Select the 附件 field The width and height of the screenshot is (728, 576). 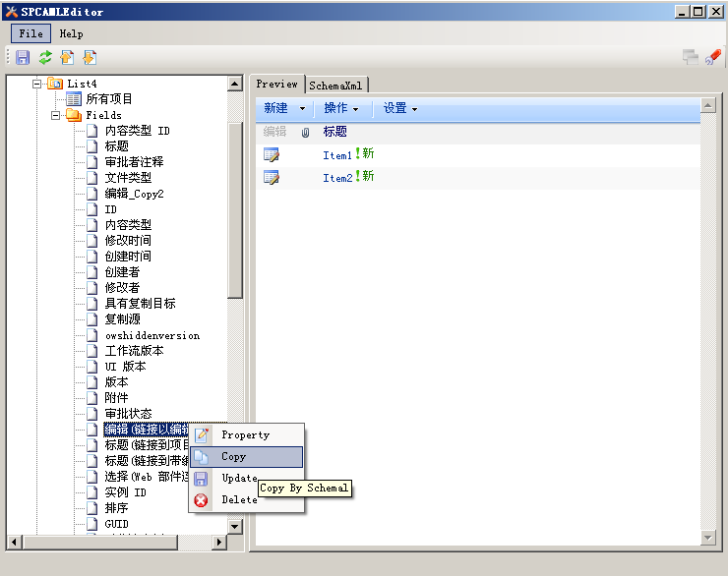click(116, 398)
